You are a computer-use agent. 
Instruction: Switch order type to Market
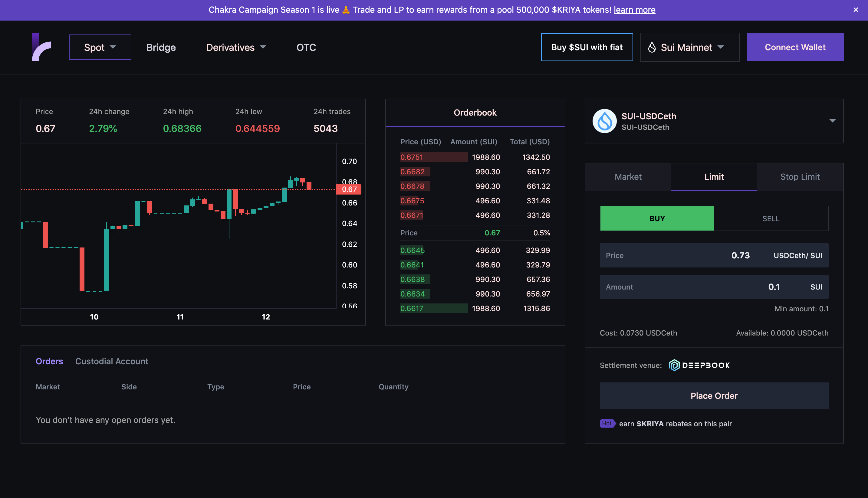[x=628, y=177]
